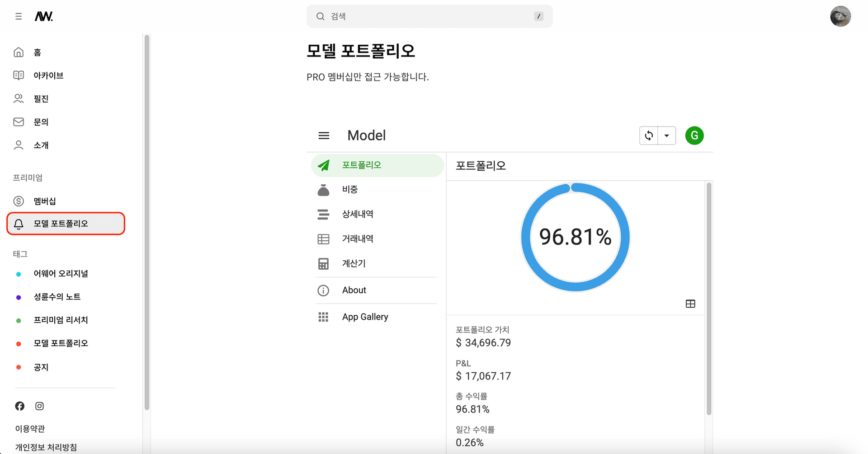Select the 포트폴리오 paper-plane icon
Image resolution: width=868 pixels, height=454 pixels.
tap(323, 165)
